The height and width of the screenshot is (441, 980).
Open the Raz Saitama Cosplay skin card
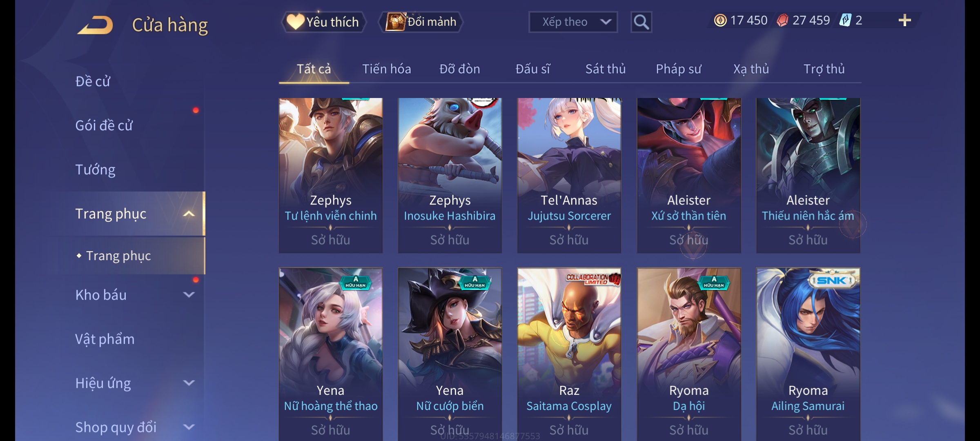(x=569, y=354)
